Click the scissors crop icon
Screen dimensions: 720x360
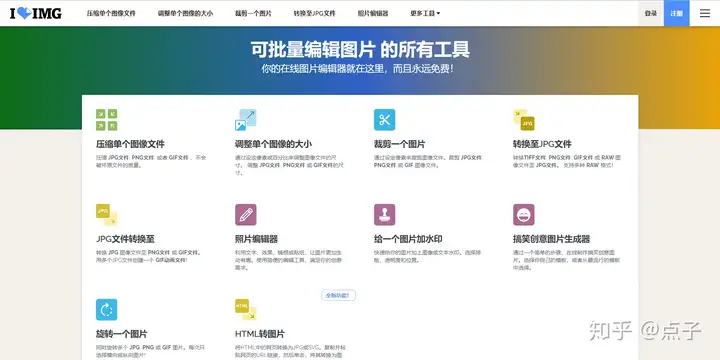(384, 120)
